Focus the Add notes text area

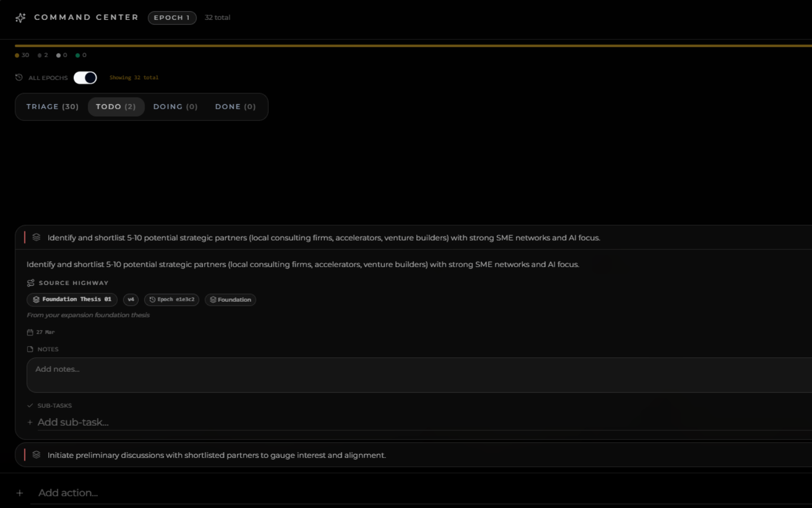419,375
